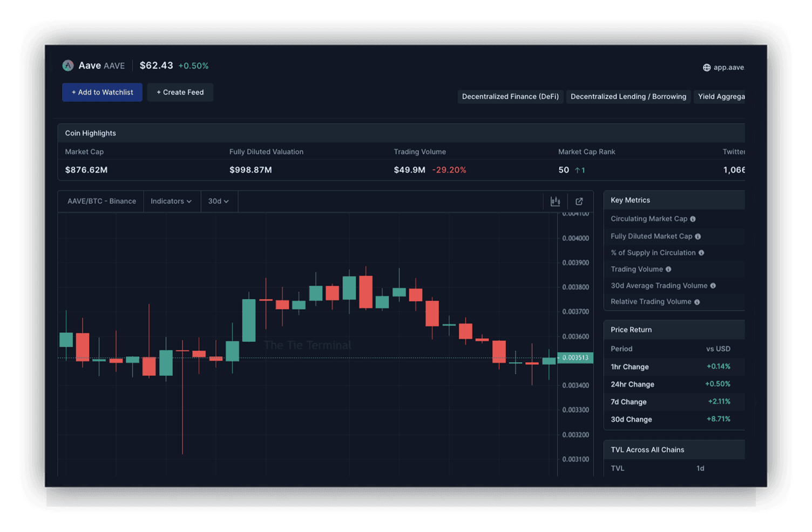Screen dimensions: 812x532
Task: Click the globe icon beside app.aave
Action: point(707,68)
